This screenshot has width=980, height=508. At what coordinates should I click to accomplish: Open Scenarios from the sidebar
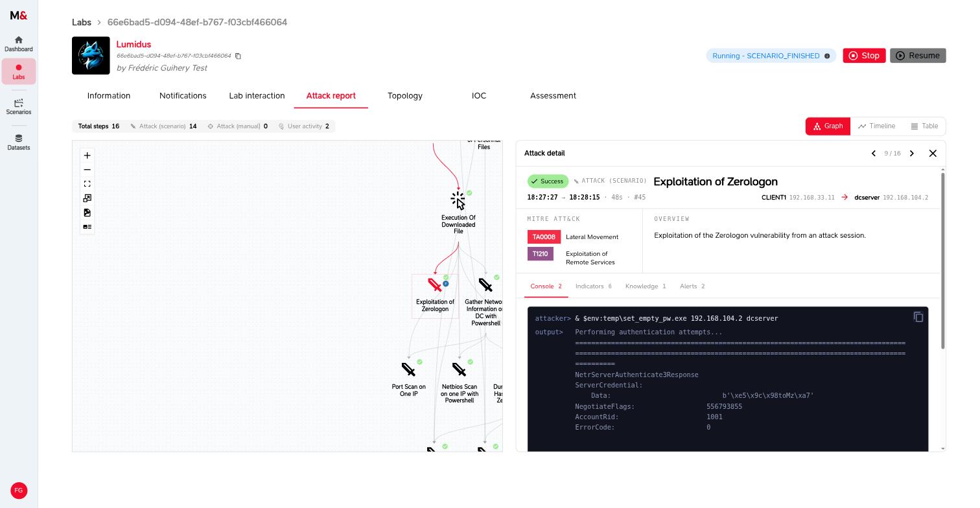click(x=19, y=107)
